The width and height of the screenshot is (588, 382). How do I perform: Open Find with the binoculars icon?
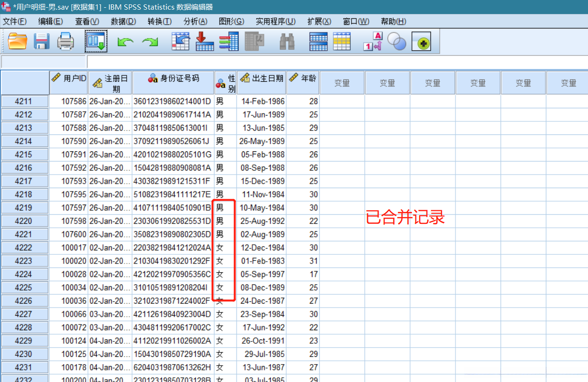click(x=287, y=42)
